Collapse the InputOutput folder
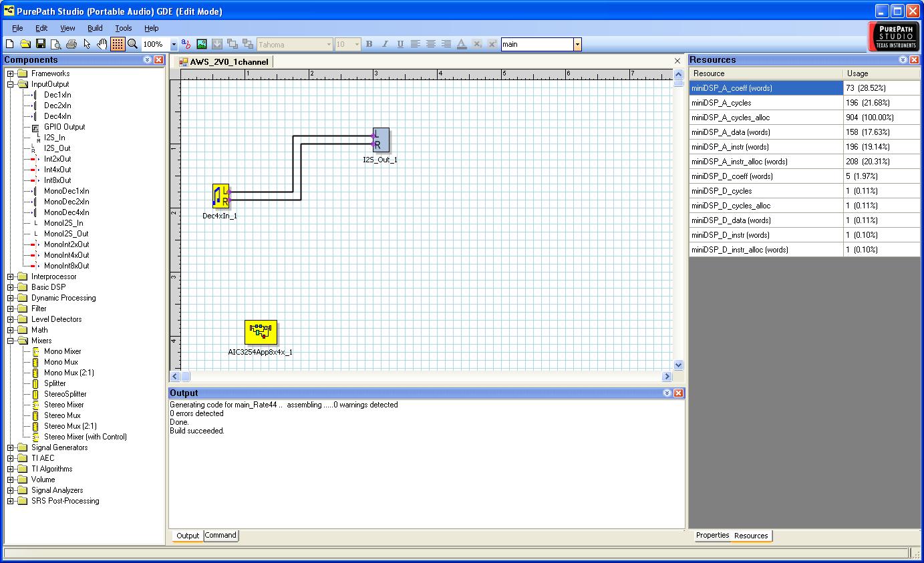This screenshot has width=924, height=563. coord(11,84)
